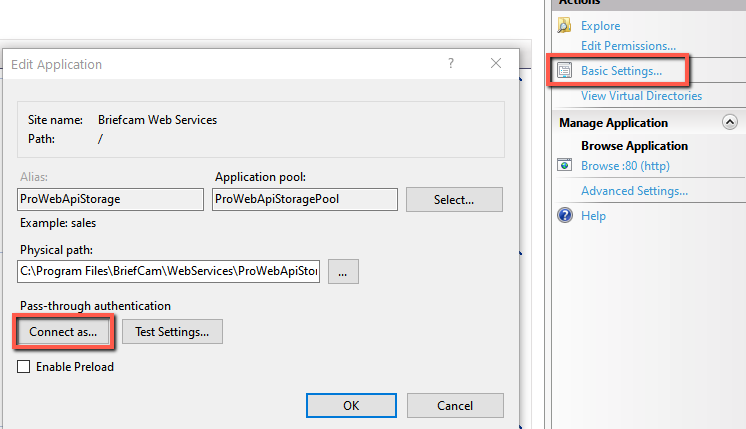Toggle the Enable Preload checkbox
The width and height of the screenshot is (746, 429).
(x=23, y=367)
